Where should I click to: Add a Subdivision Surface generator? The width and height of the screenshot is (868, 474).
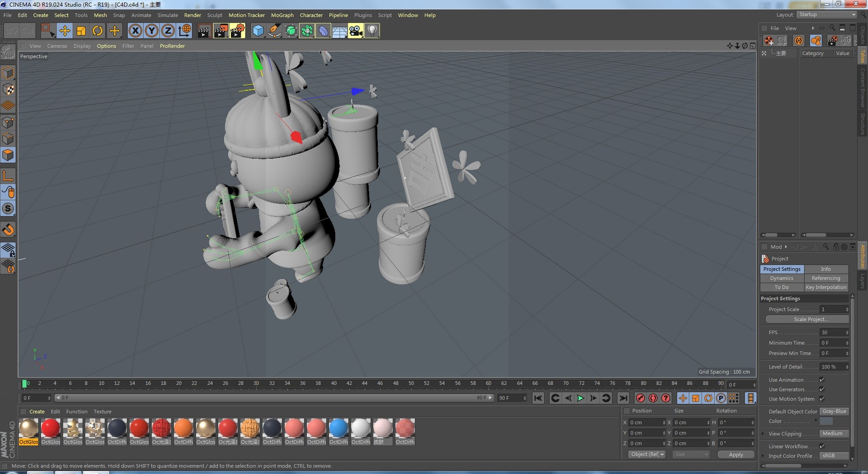(291, 31)
